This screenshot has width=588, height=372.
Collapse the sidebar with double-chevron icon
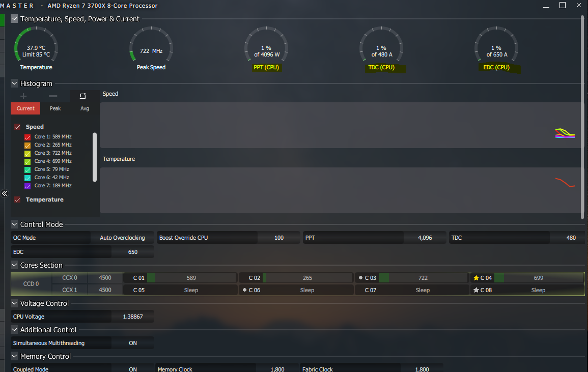point(5,193)
